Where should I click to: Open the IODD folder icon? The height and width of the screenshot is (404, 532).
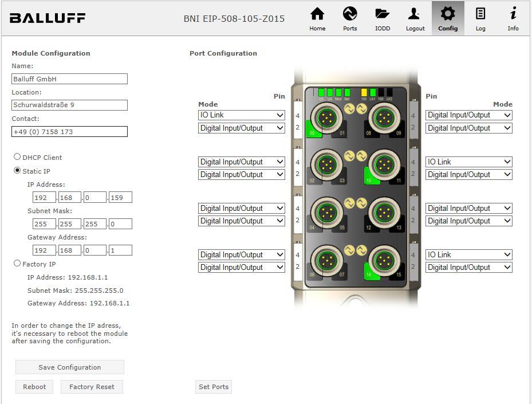click(x=383, y=14)
